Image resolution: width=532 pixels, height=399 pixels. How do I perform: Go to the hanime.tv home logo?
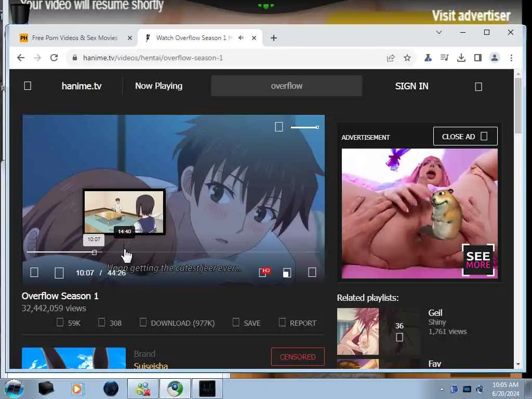82,86
